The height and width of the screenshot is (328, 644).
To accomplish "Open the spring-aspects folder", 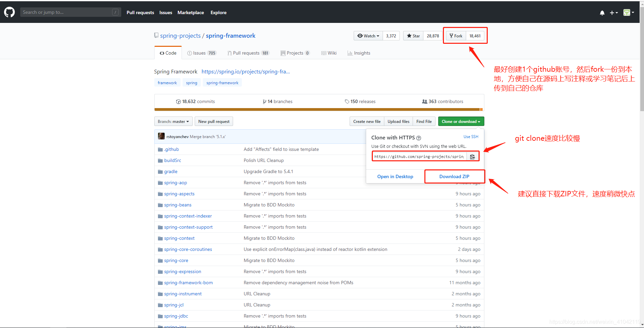I will (179, 194).
